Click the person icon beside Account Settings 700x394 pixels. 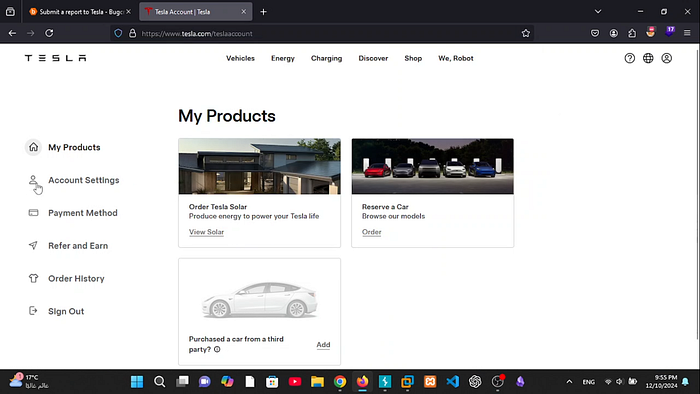33,180
